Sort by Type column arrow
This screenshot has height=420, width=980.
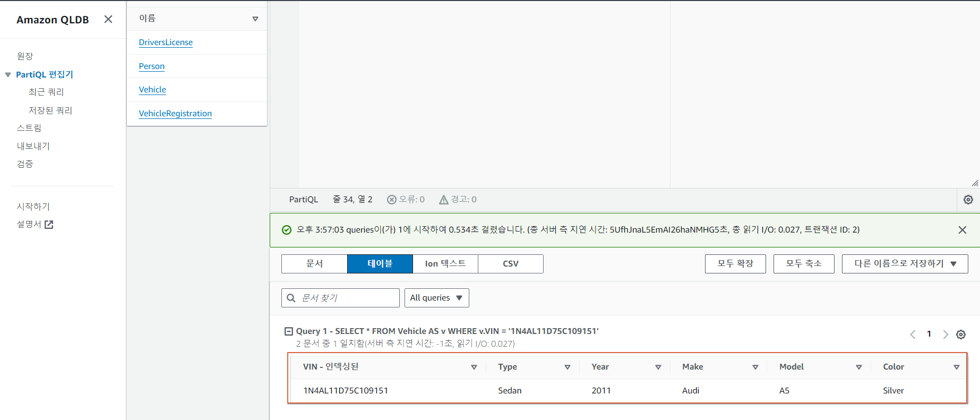(568, 367)
